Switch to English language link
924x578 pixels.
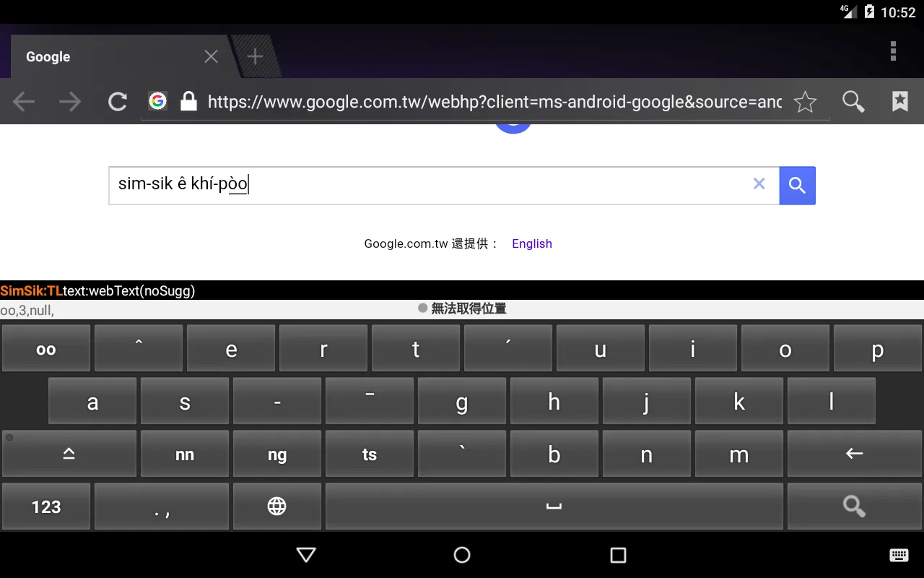(x=532, y=243)
